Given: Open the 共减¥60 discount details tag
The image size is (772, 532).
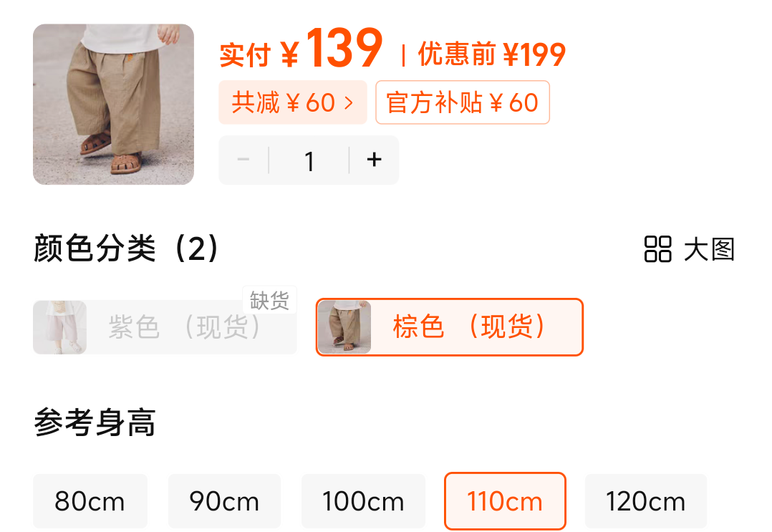Looking at the screenshot, I should (293, 102).
